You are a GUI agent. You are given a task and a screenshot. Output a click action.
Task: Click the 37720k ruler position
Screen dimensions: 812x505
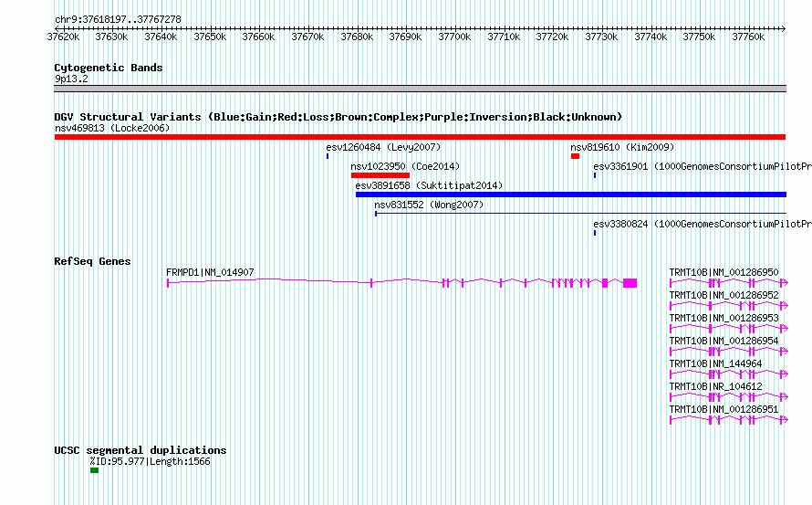click(x=552, y=37)
